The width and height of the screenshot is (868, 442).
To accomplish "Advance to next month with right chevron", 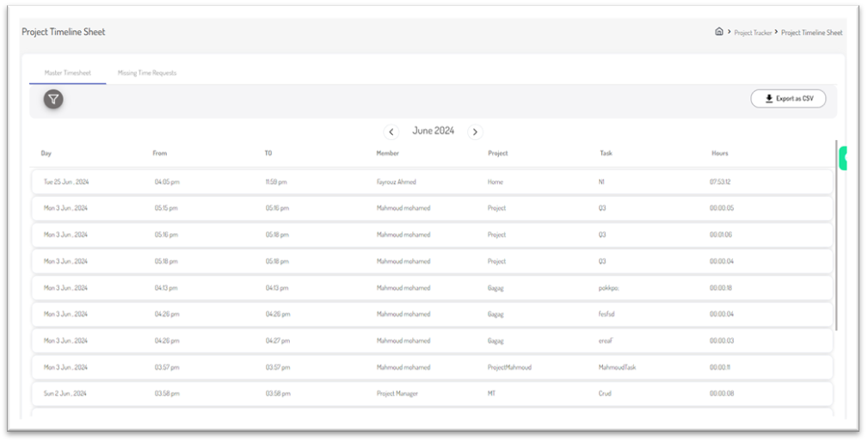I will tap(475, 132).
